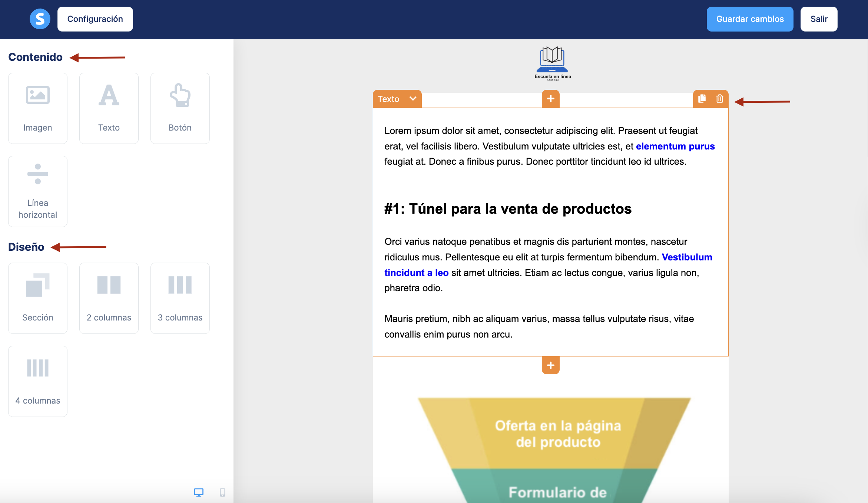
Task: Add block above the text element
Action: [x=550, y=99]
